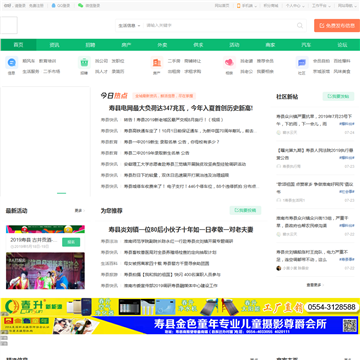Open the blue 社区 chat icon
The width and height of the screenshot is (360, 360).
302,62
